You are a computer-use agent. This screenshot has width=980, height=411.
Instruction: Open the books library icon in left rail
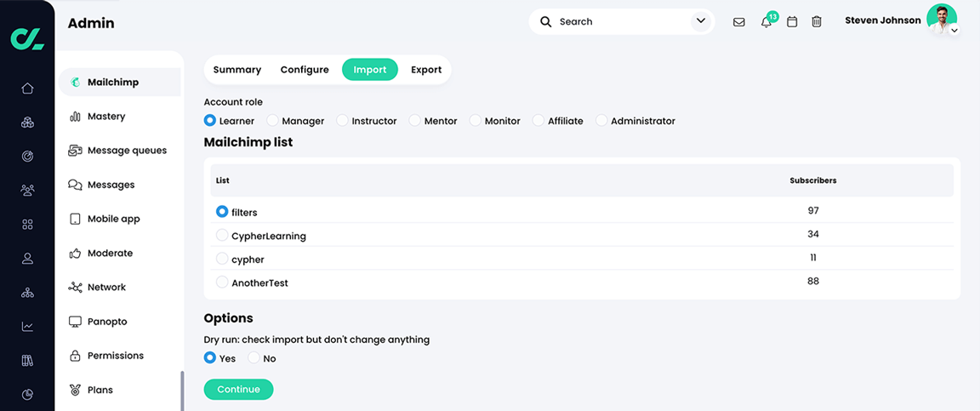(27, 360)
